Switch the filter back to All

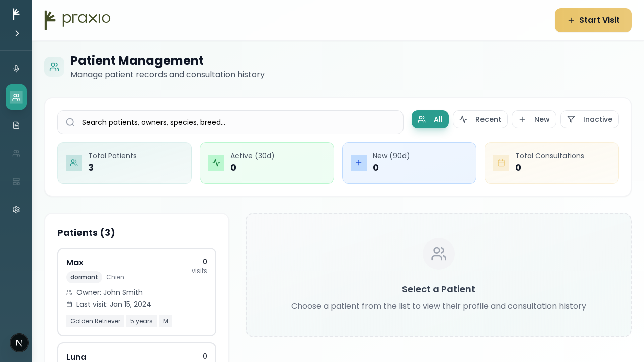click(430, 119)
